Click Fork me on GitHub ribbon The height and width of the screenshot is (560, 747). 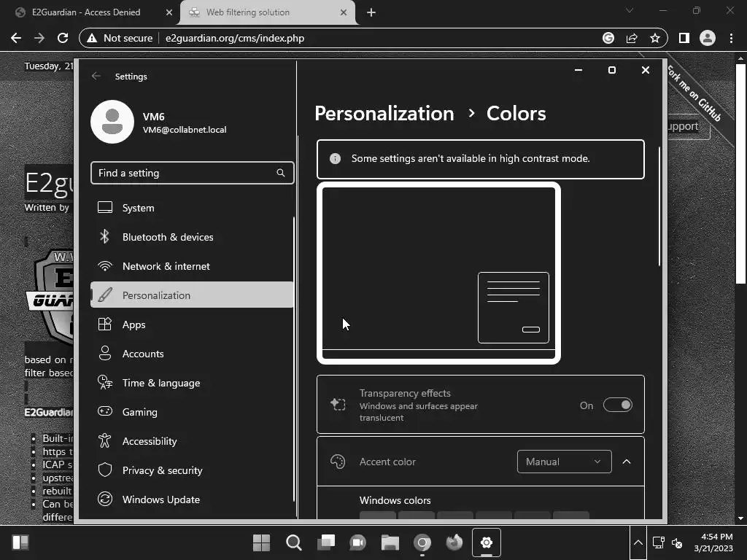[694, 93]
